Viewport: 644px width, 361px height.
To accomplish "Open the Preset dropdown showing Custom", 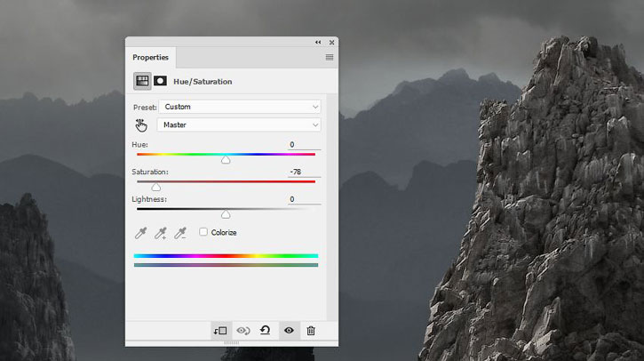I will coord(240,107).
